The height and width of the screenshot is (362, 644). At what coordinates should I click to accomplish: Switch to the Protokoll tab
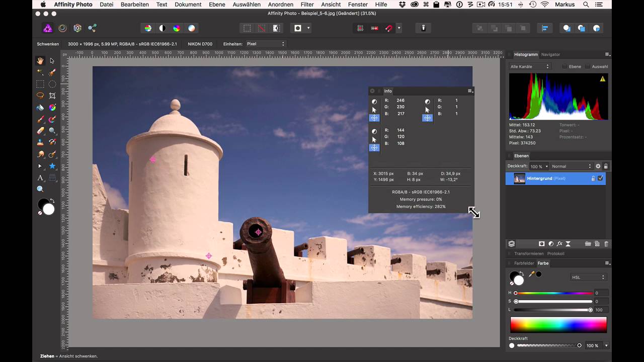(x=556, y=253)
